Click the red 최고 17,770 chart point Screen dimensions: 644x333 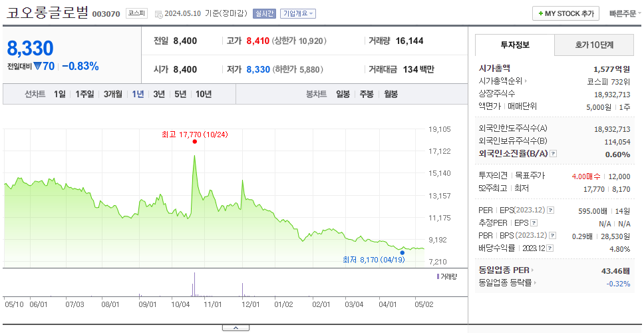click(195, 141)
